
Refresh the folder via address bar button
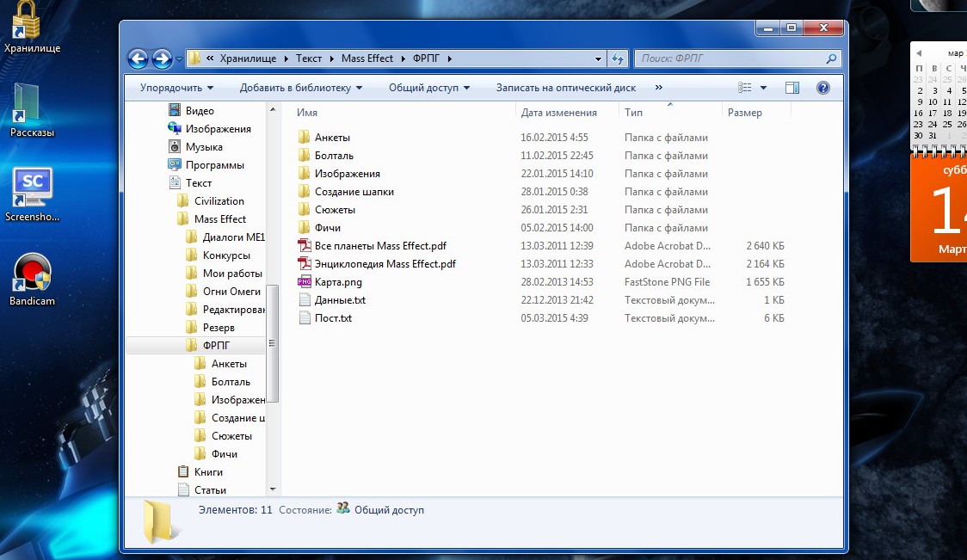(x=618, y=58)
